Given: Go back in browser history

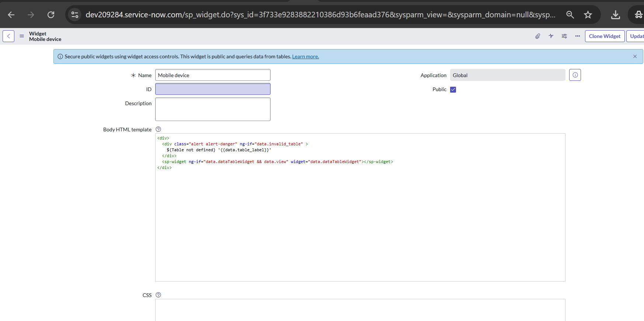Looking at the screenshot, I should pyautogui.click(x=11, y=15).
